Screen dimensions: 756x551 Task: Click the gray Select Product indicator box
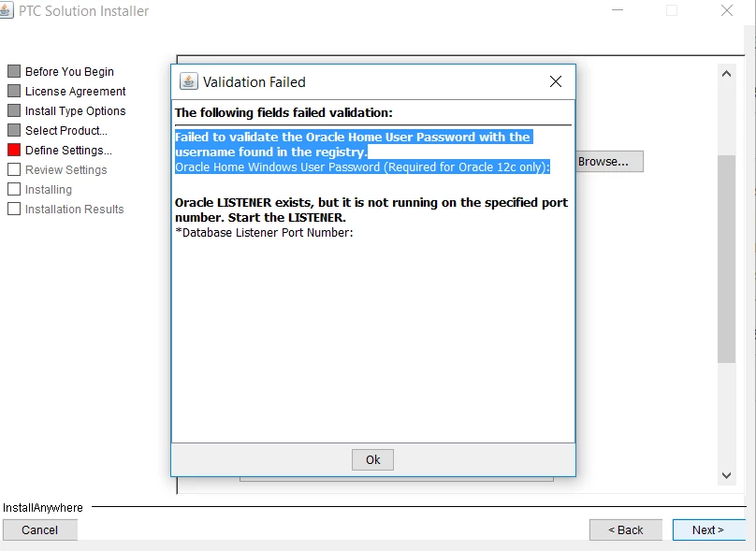(x=14, y=130)
